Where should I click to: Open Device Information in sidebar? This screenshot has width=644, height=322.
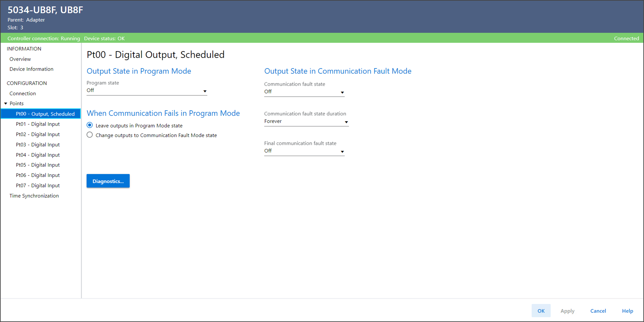click(31, 69)
